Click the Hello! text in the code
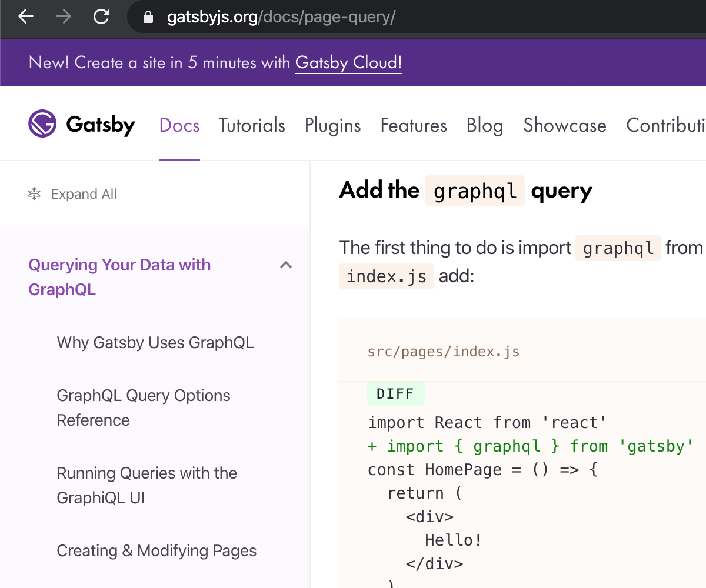Screen dimensions: 706x588 point(454,540)
